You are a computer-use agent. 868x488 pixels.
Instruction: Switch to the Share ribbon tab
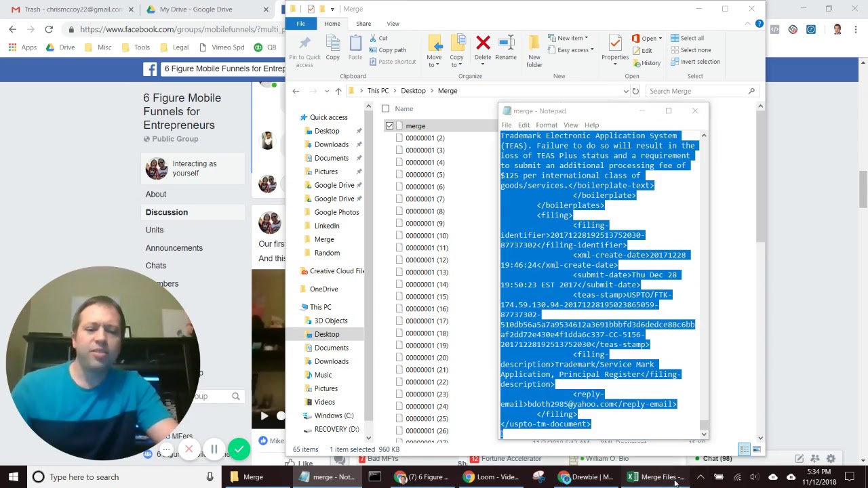[363, 24]
